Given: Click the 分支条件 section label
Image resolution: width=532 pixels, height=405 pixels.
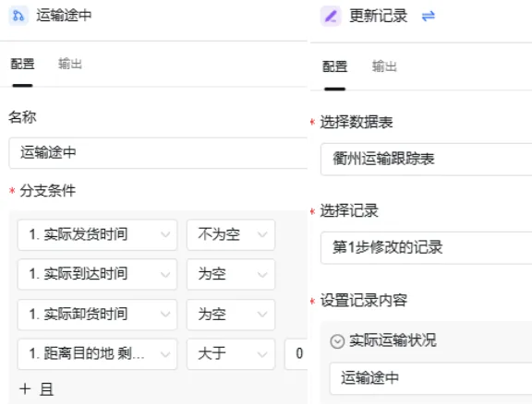Looking at the screenshot, I should 47,190.
